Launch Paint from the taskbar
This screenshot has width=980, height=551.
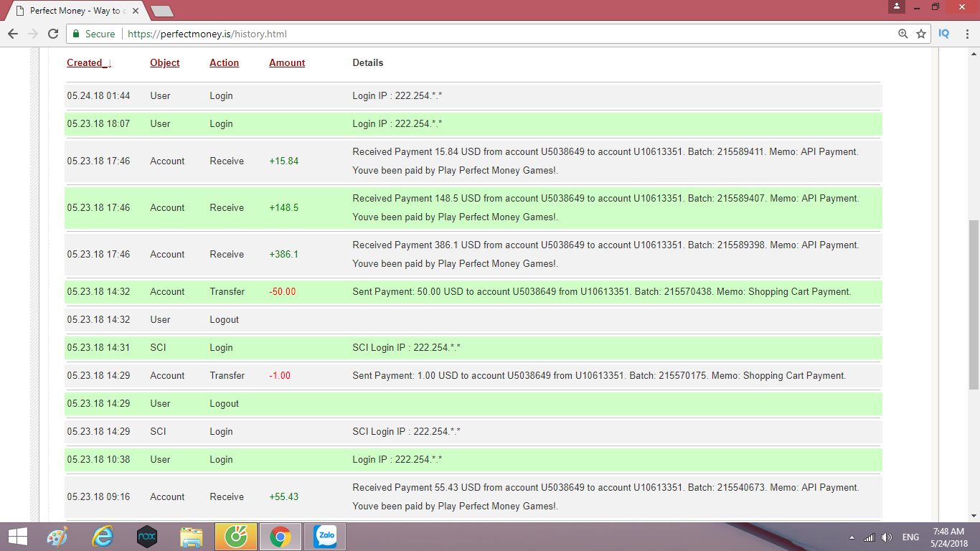pos(57,537)
